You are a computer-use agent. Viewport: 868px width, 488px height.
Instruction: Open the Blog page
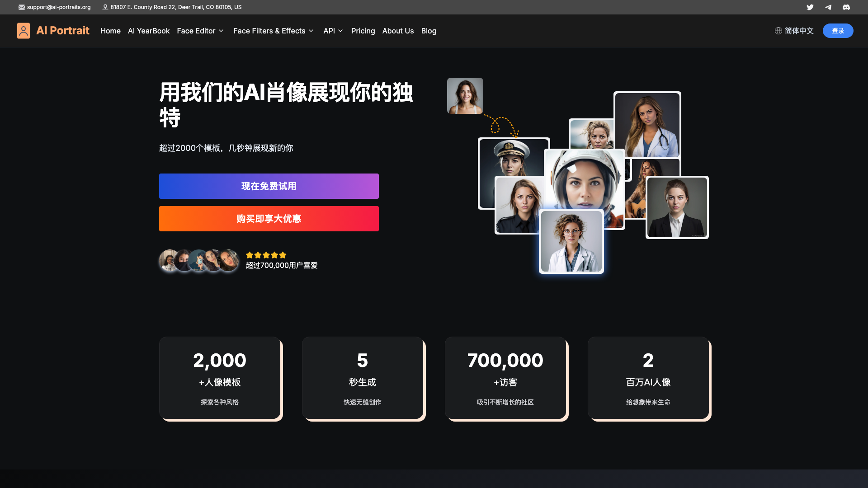[429, 31]
